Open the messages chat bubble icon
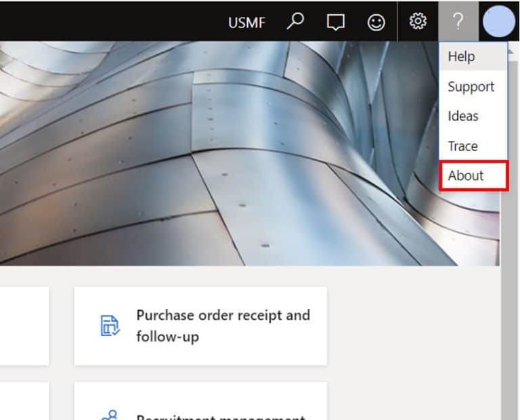 (x=336, y=22)
